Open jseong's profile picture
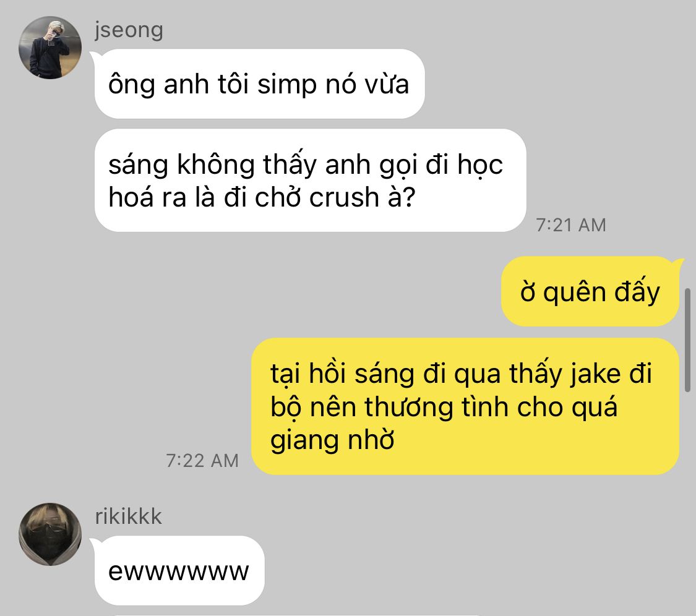Screen dimensions: 696x616 pyautogui.click(x=50, y=48)
